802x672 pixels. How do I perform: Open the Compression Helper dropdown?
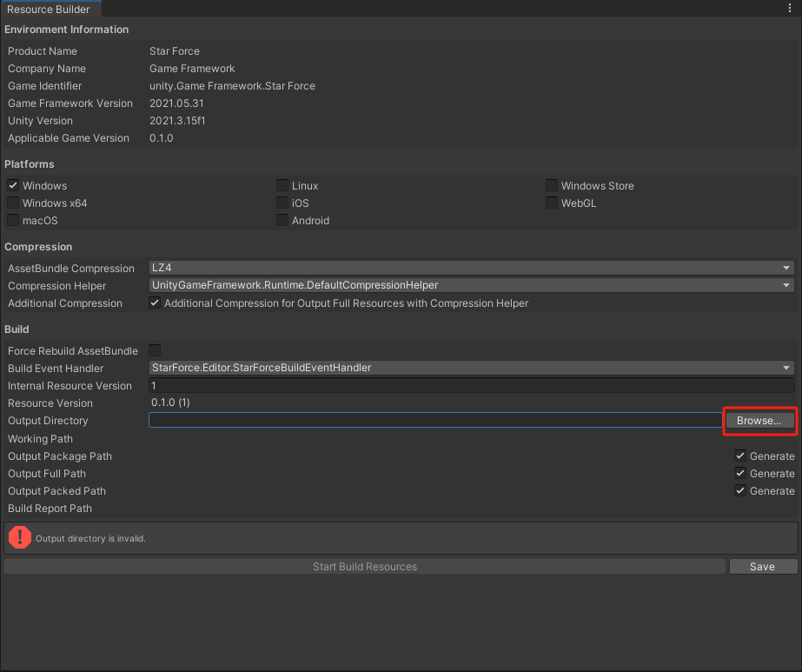(x=469, y=285)
